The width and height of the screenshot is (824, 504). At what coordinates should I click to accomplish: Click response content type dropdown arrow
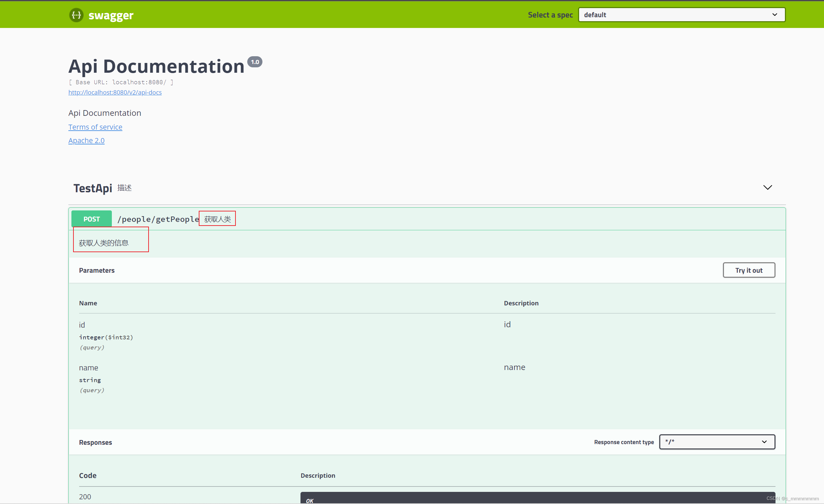pyautogui.click(x=764, y=442)
